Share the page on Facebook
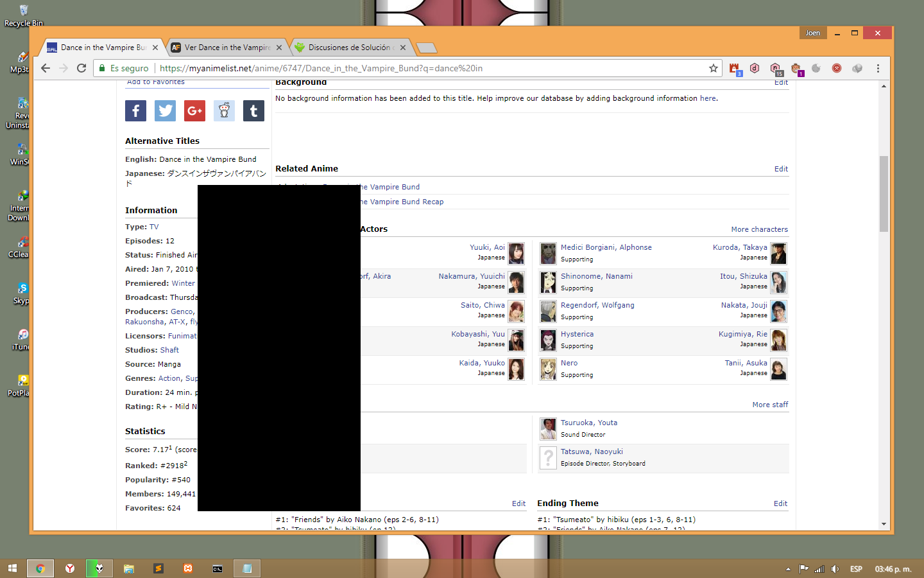 point(135,111)
